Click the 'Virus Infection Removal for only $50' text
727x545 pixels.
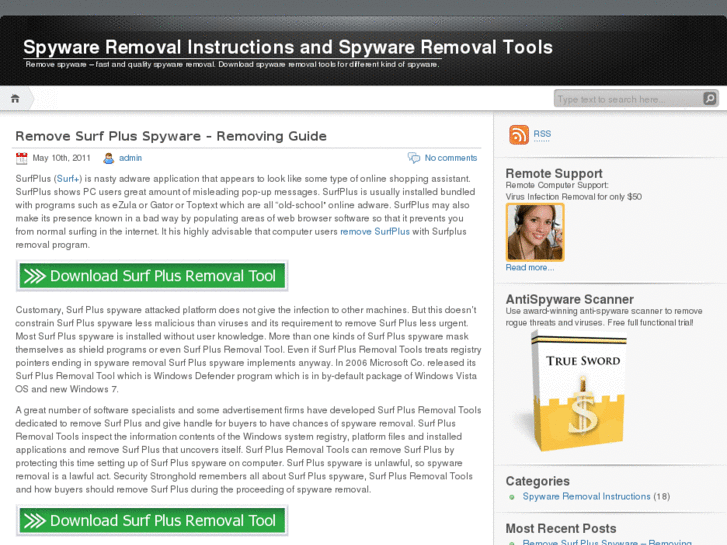574,197
